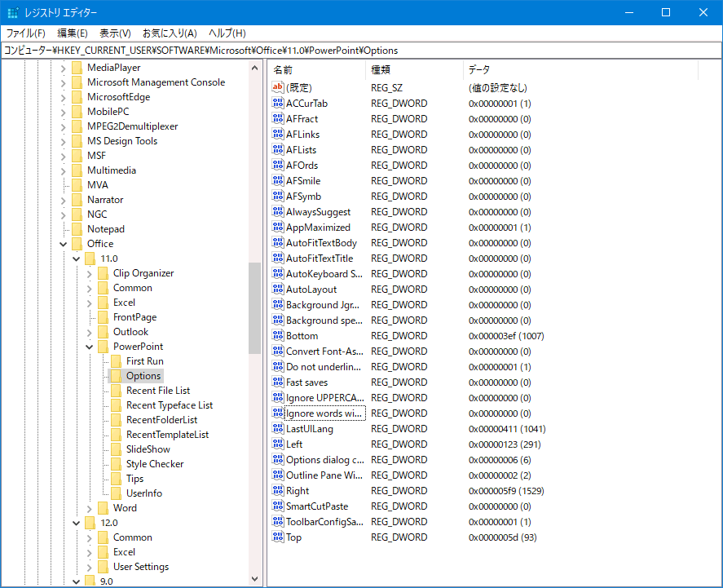Click the LastUILang value icon
The width and height of the screenshot is (723, 588).
[278, 429]
